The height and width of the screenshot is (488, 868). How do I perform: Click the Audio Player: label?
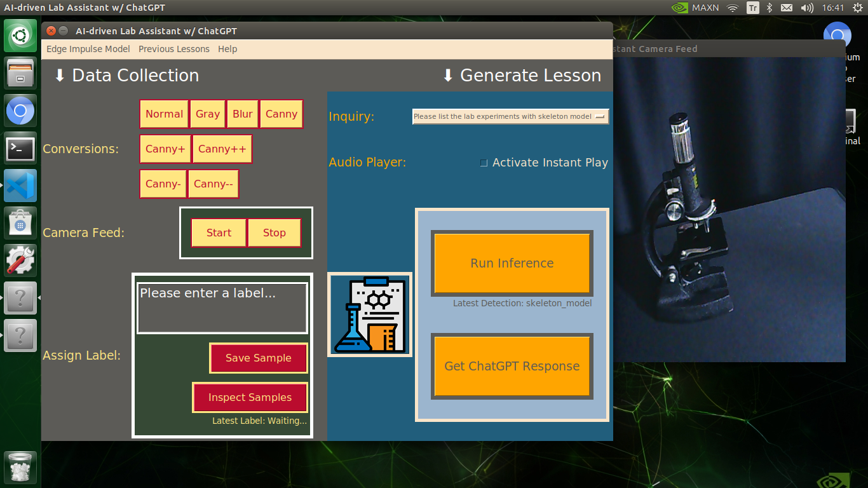[x=367, y=162]
